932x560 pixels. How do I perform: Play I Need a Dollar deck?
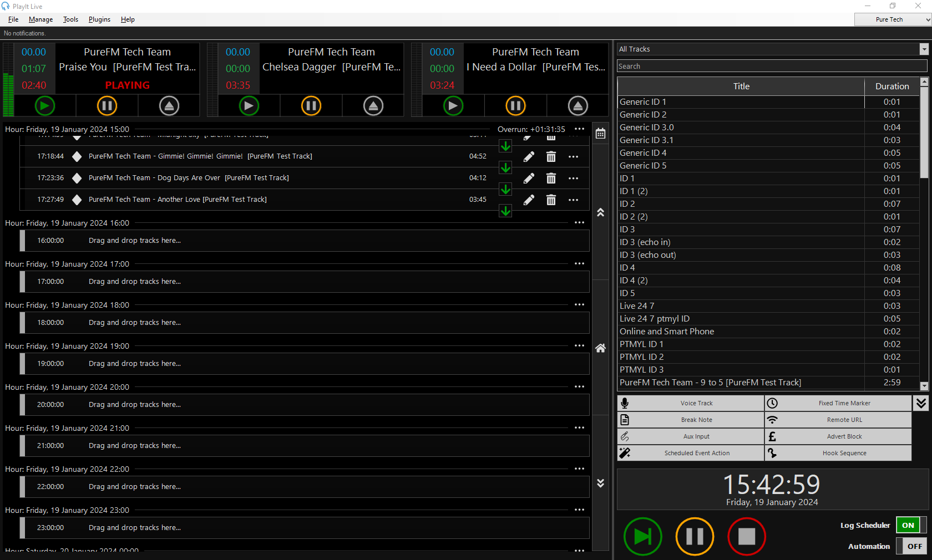point(453,105)
